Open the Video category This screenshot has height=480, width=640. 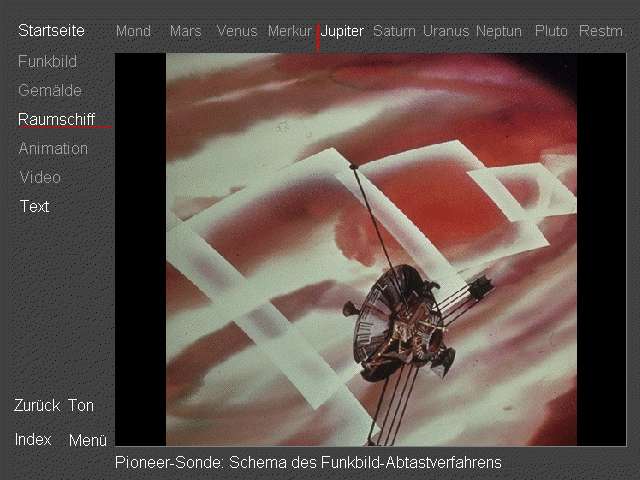click(x=40, y=178)
